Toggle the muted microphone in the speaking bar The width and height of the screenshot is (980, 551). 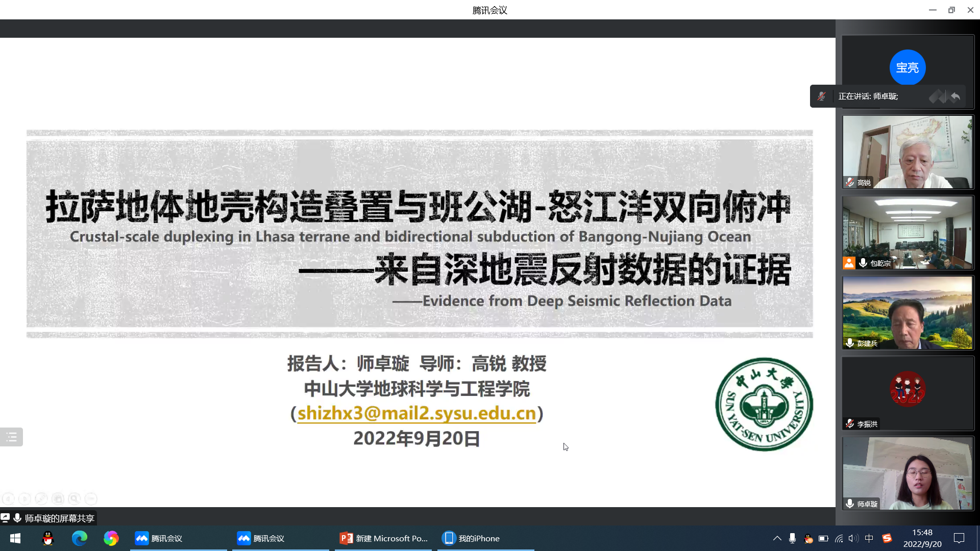(x=821, y=96)
